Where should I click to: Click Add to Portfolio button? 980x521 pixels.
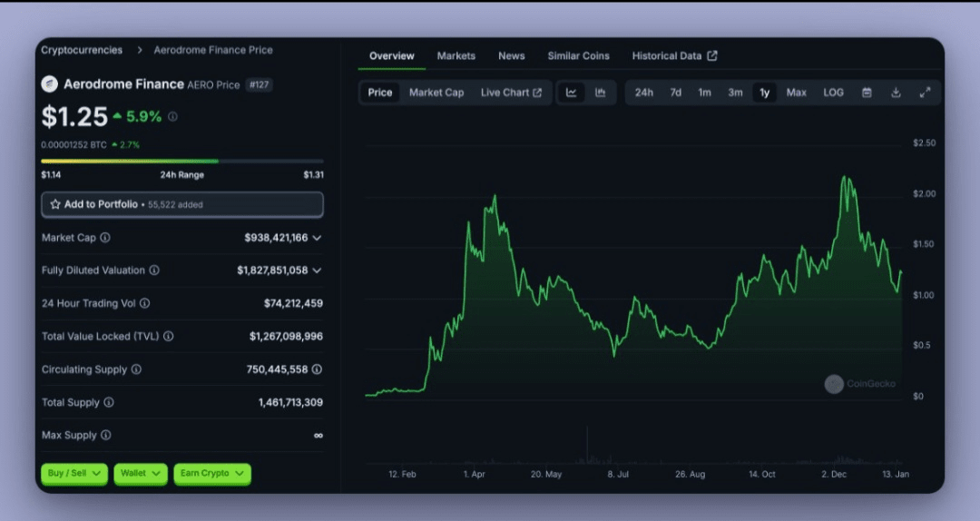[x=182, y=204]
